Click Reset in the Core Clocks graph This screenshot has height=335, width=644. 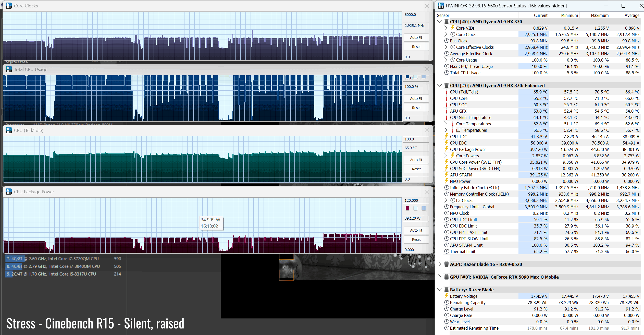[416, 47]
